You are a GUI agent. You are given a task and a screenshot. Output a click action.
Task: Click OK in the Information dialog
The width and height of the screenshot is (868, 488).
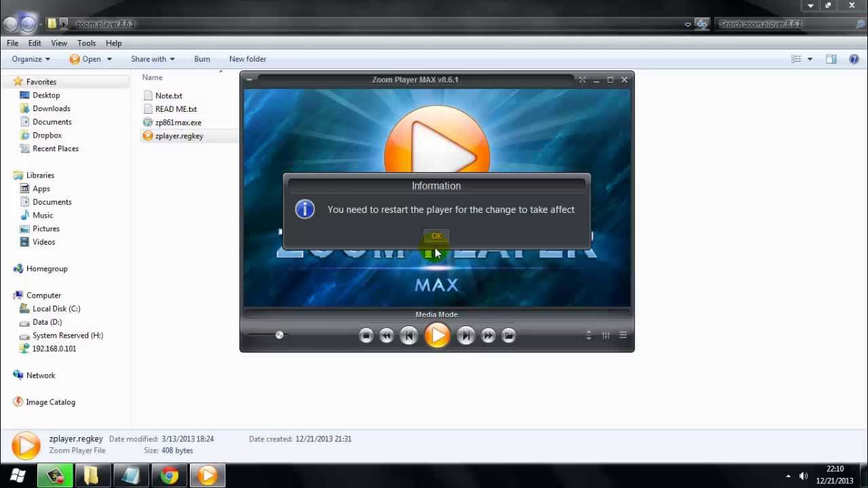(x=436, y=236)
